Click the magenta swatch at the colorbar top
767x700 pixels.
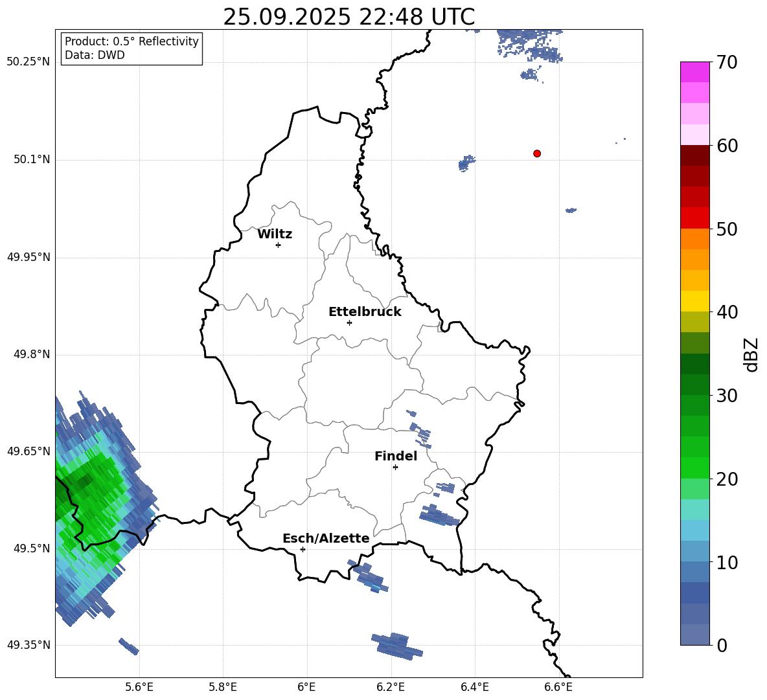[694, 73]
